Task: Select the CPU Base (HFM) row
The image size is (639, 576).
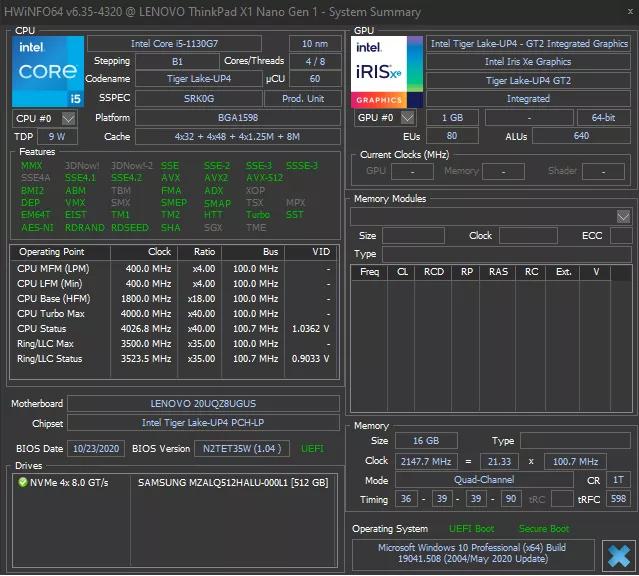Action: point(174,299)
